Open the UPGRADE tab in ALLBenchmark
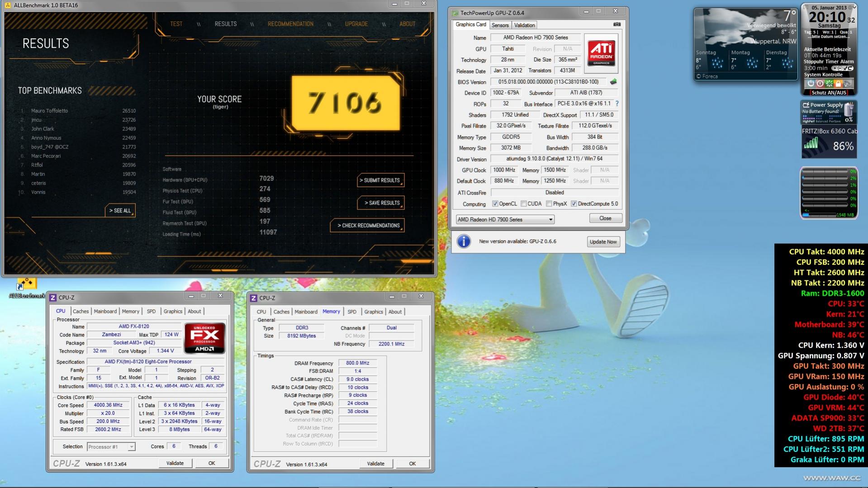Viewport: 868px width, 488px height. 356,24
